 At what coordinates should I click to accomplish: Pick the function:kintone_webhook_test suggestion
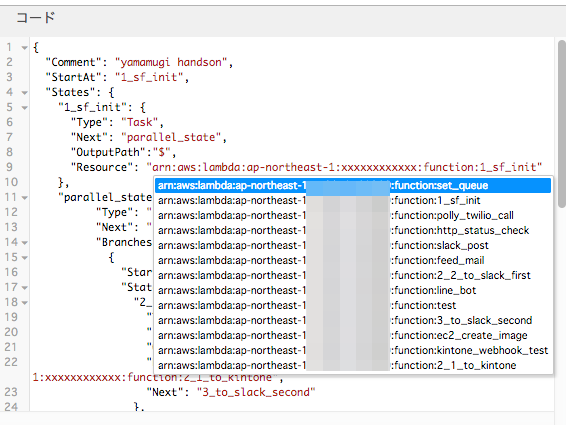tap(353, 350)
